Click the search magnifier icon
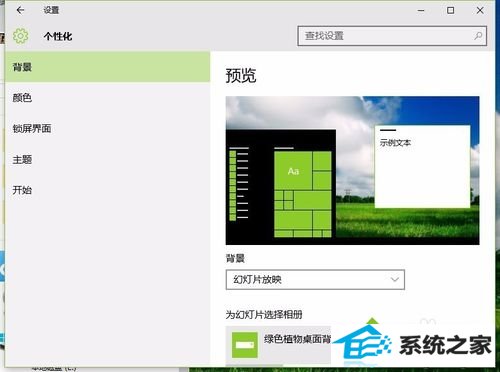 coord(478,36)
